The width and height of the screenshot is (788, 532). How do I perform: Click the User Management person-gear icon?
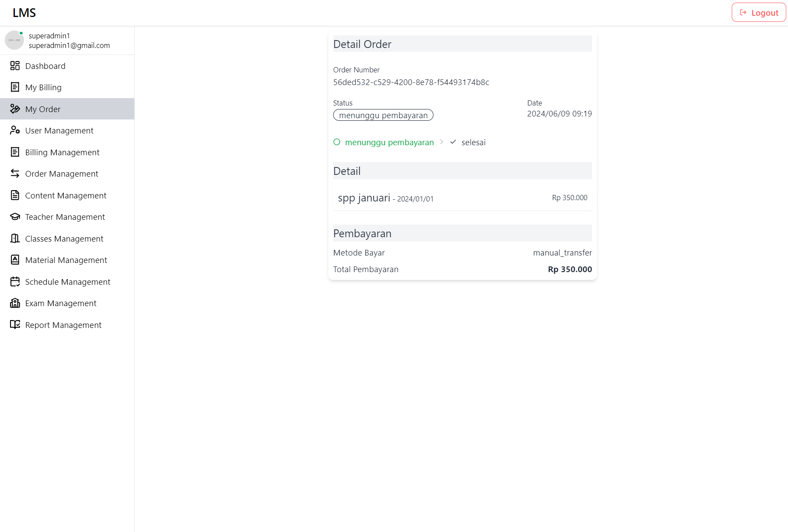click(15, 130)
